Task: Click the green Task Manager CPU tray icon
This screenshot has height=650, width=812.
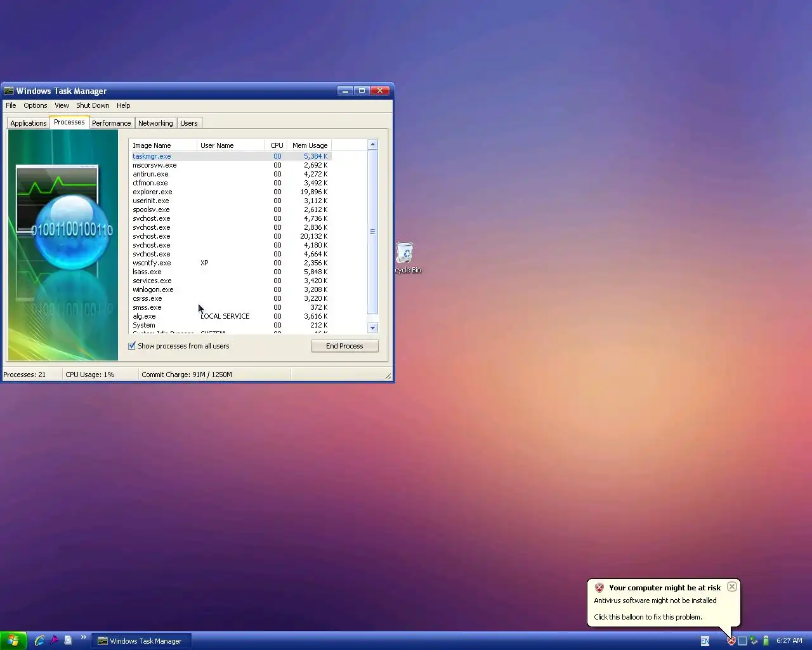Action: tap(766, 641)
